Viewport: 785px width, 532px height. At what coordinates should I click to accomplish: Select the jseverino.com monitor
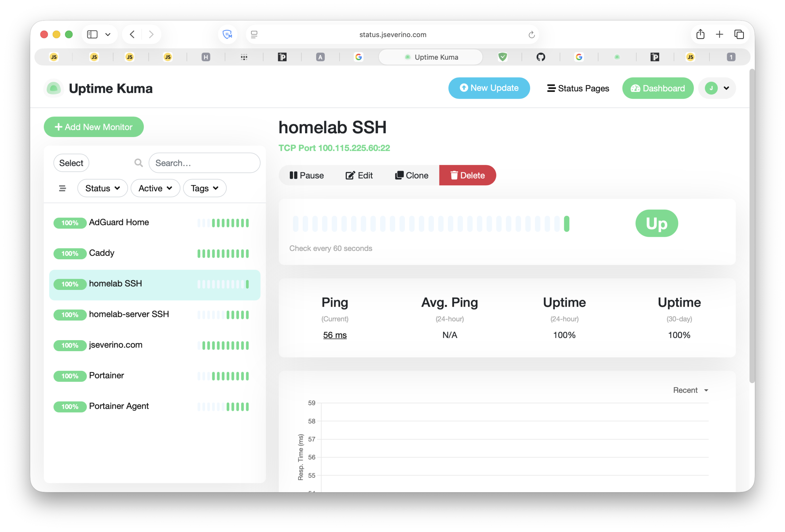[x=155, y=345]
